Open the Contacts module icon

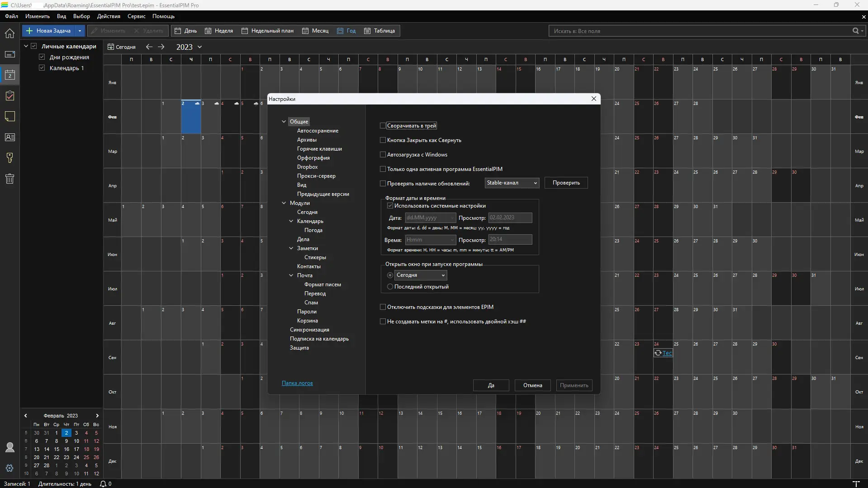[9, 137]
